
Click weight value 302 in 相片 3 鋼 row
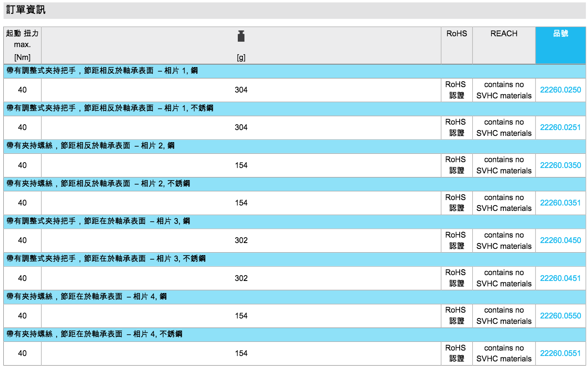[241, 241]
